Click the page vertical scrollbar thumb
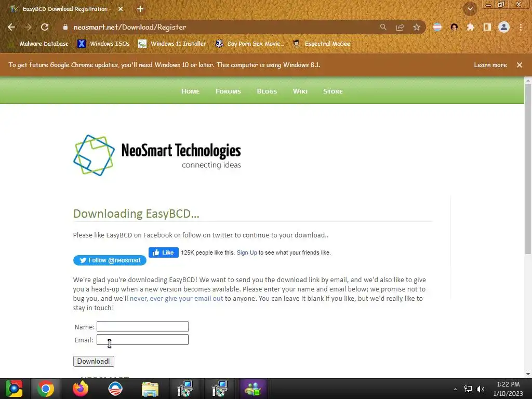Screen dimensions: 532x399 point(528,169)
